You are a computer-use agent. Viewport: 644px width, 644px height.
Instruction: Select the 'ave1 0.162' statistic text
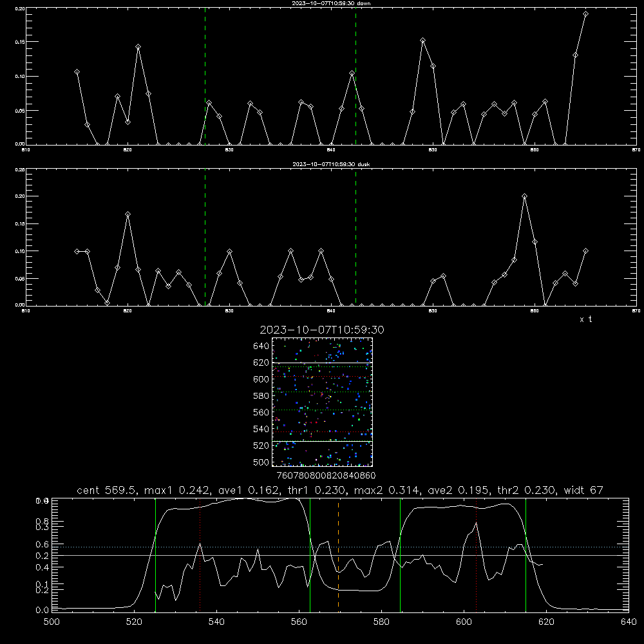(x=249, y=490)
